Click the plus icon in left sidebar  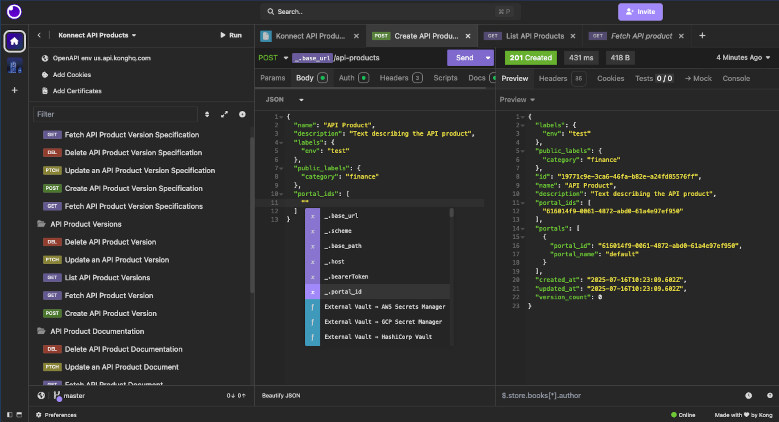pyautogui.click(x=15, y=90)
